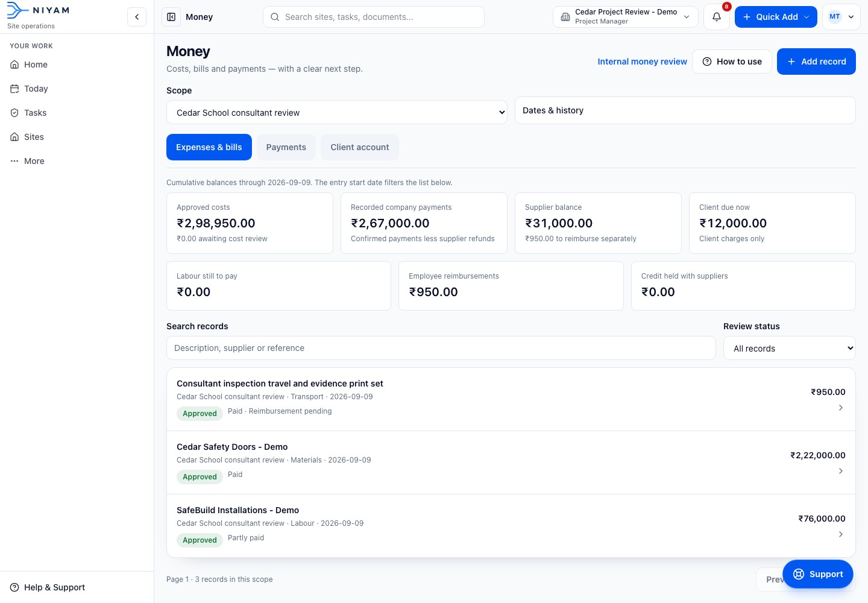
Task: Click the Home sidebar icon
Action: click(15, 65)
